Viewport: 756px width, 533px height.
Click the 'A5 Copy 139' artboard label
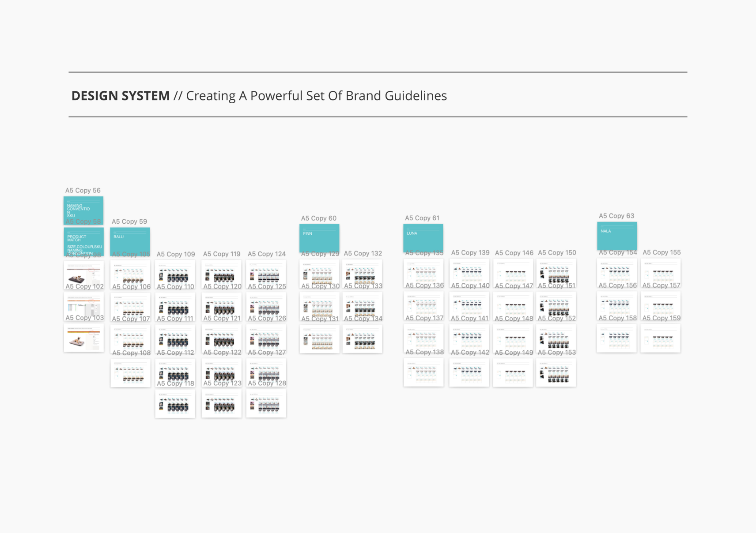point(470,253)
